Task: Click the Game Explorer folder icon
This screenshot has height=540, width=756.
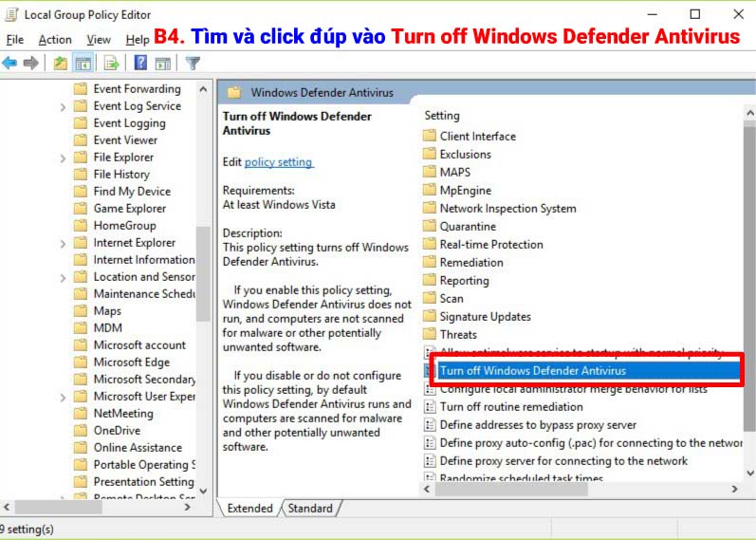Action: pyautogui.click(x=81, y=208)
